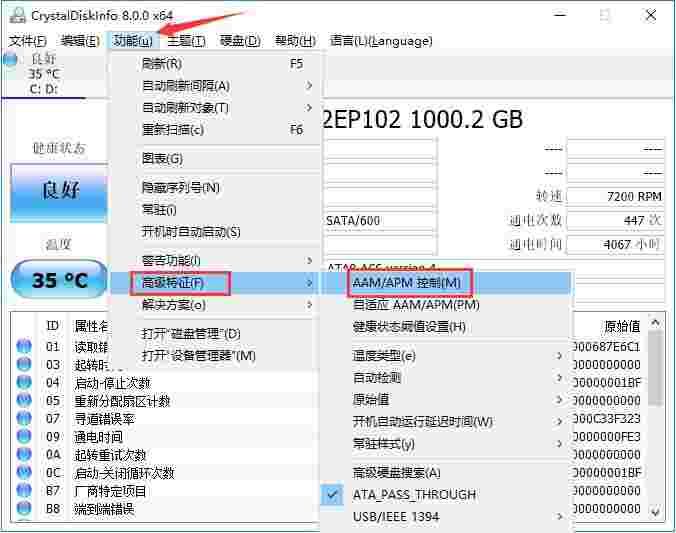Screen dimensions: 676x533
Task: Click status orb for attribute 05 row
Action: point(24,401)
